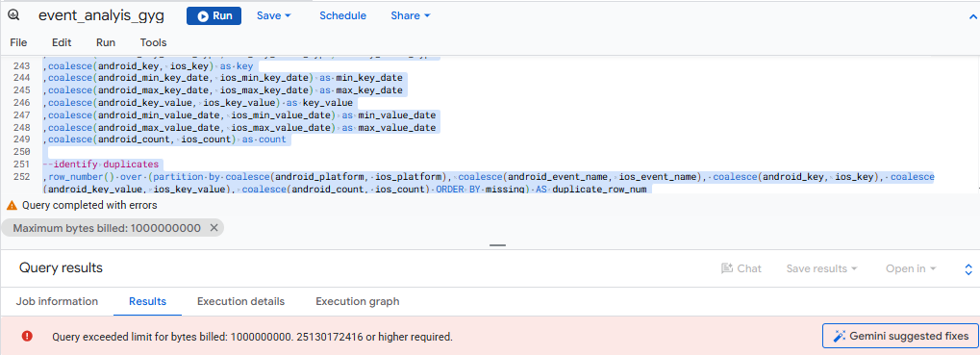Click the query title event_analyis_gyg
The height and width of the screenshot is (355, 980).
(x=101, y=16)
